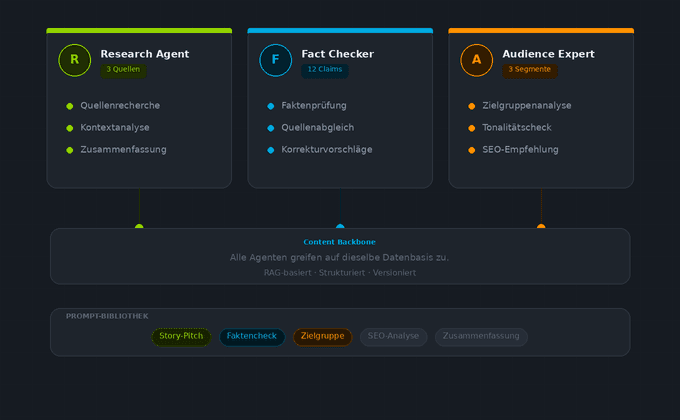Select the Zielgruppe prompt chip

click(x=322, y=337)
